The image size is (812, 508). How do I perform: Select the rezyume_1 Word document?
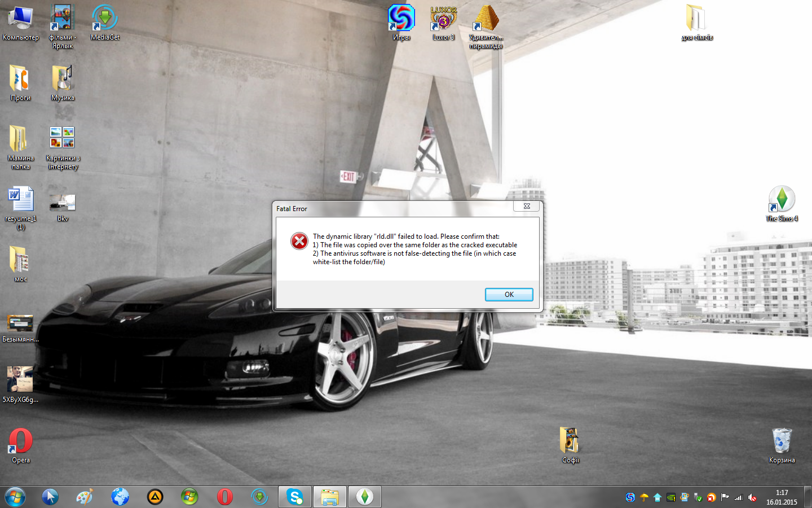[x=21, y=200]
